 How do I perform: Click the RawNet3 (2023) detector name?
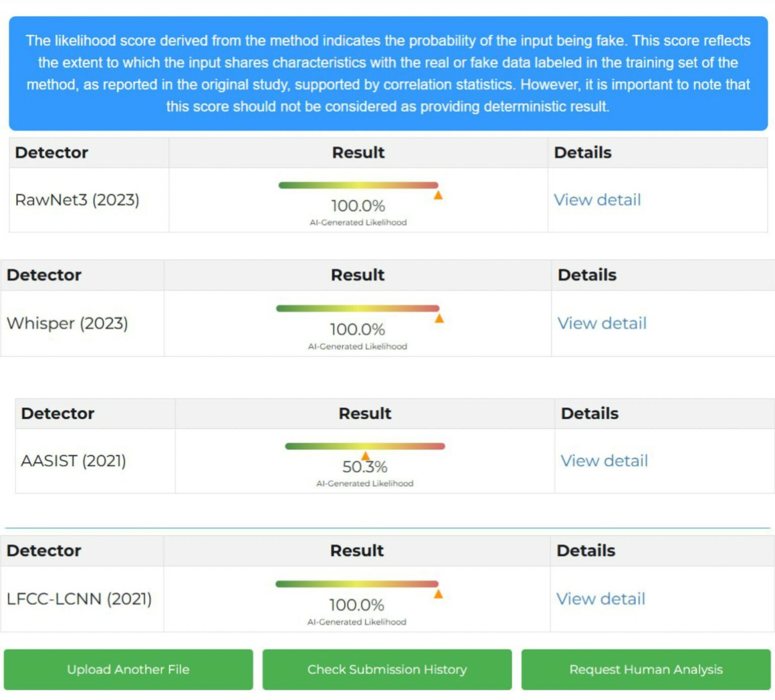(x=77, y=200)
